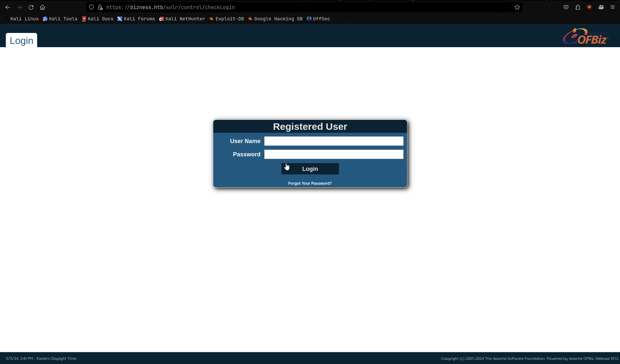
Task: Open Firefox hamburger application menu
Action: tap(612, 7)
